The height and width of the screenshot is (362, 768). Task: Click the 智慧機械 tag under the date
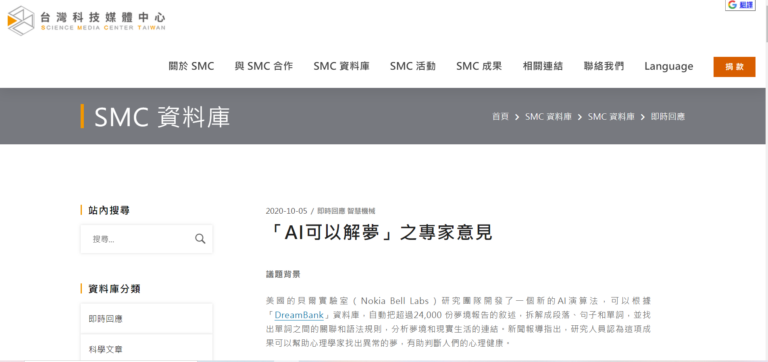[361, 211]
